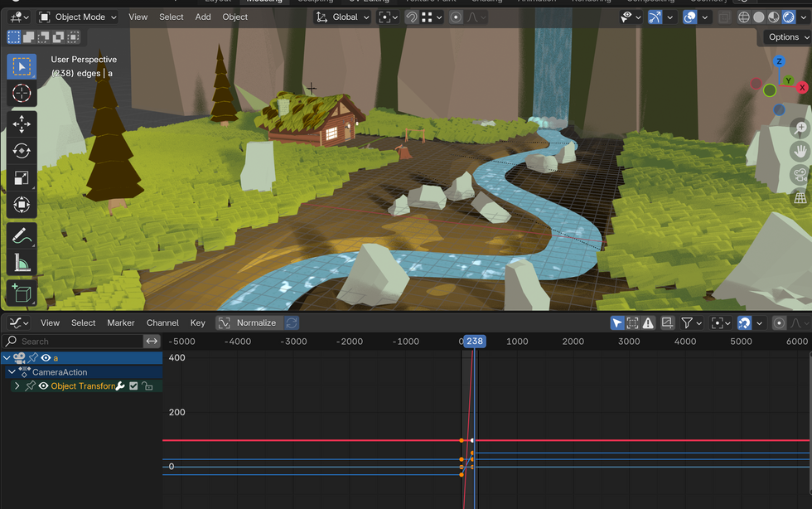This screenshot has width=812, height=509.
Task: Expand the Object Transforms channel group
Action: coord(17,386)
